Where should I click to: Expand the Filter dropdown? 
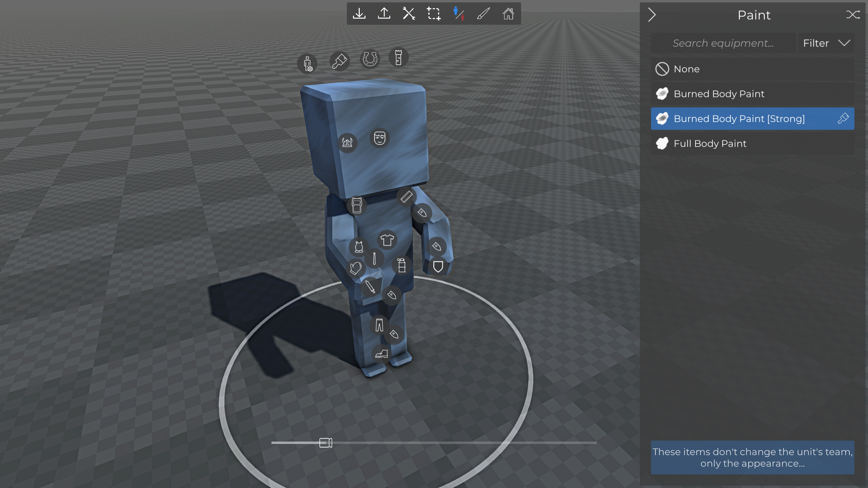click(826, 43)
